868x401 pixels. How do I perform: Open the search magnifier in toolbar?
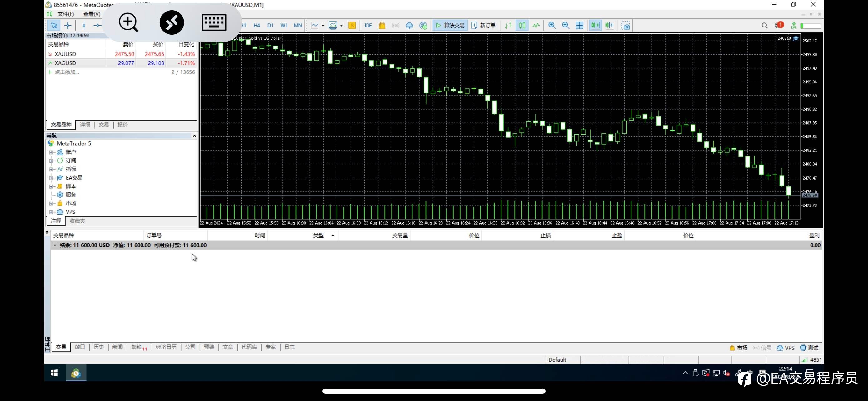click(x=764, y=25)
